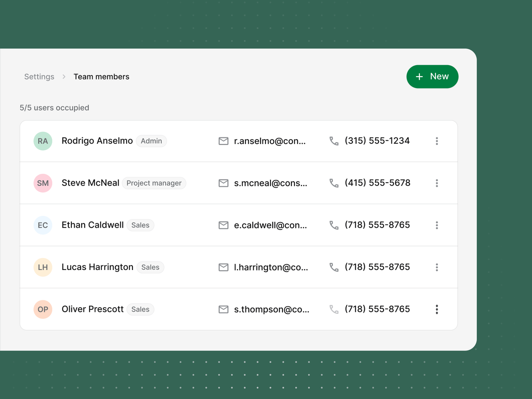The image size is (532, 399).
Task: Click the green New button
Action: pos(432,77)
